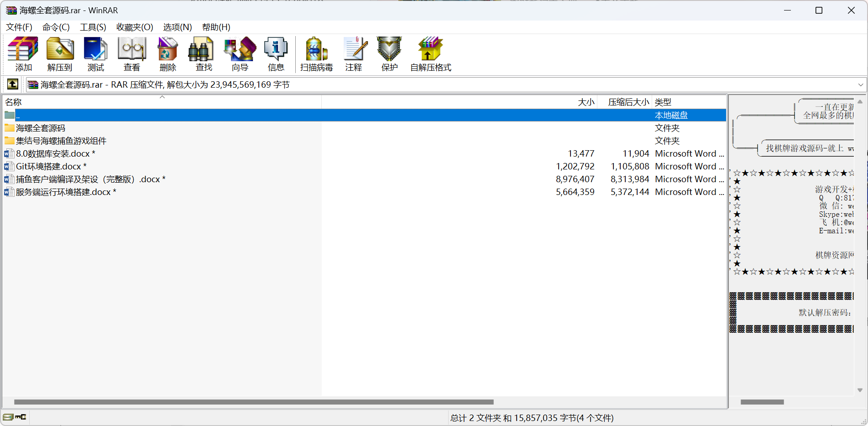Screen dimensions: 868x426
Task: Sort by the Packed Size (压缩后大小) column header
Action: [x=625, y=102]
